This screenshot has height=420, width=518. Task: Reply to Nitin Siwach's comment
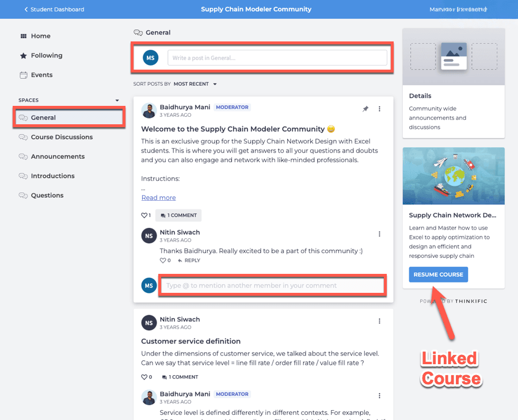click(189, 261)
